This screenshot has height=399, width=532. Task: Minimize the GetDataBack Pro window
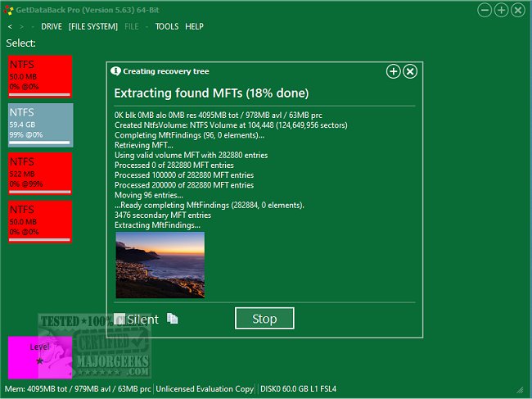485,10
